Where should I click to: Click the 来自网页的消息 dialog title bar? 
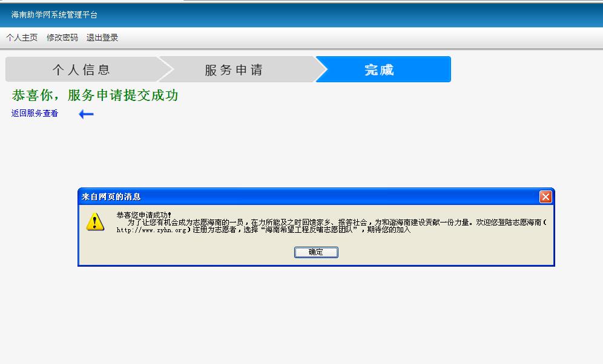(x=242, y=197)
